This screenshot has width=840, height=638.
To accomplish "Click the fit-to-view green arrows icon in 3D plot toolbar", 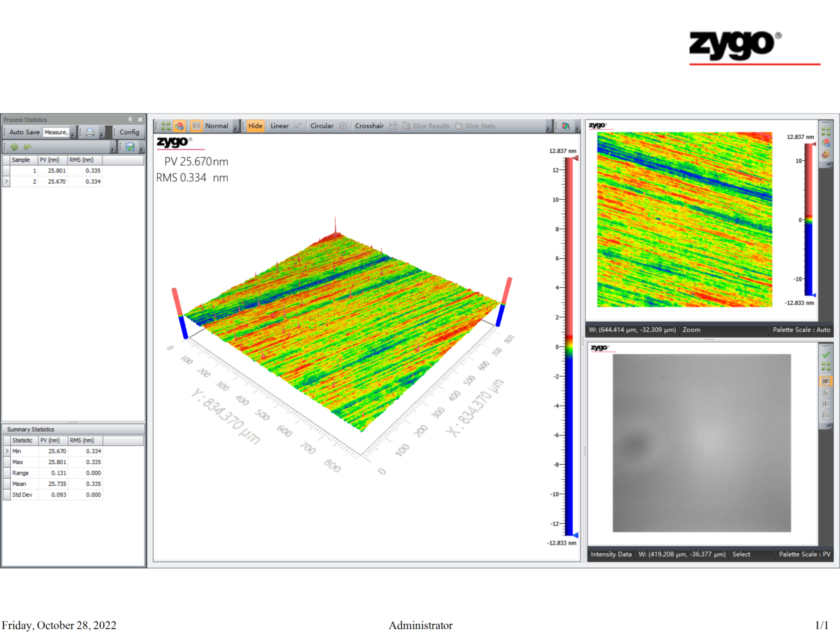I will [x=166, y=126].
